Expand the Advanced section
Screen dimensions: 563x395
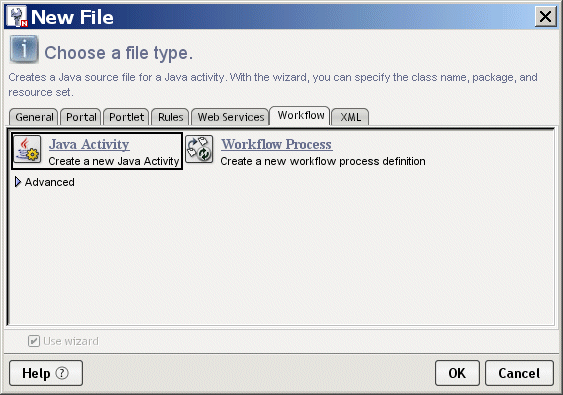click(x=17, y=182)
